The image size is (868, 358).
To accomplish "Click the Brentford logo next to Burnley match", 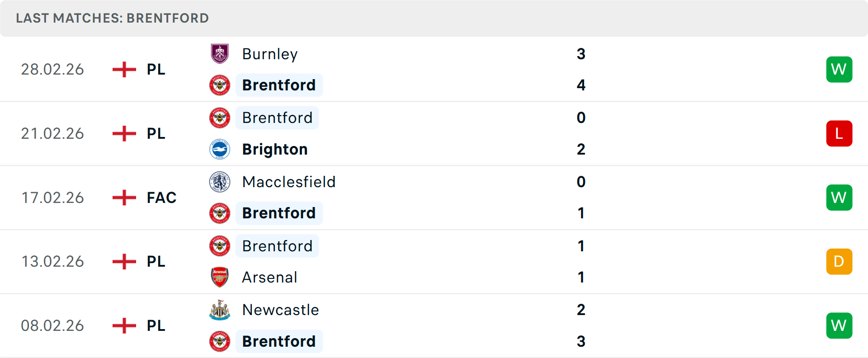I will tap(220, 85).
